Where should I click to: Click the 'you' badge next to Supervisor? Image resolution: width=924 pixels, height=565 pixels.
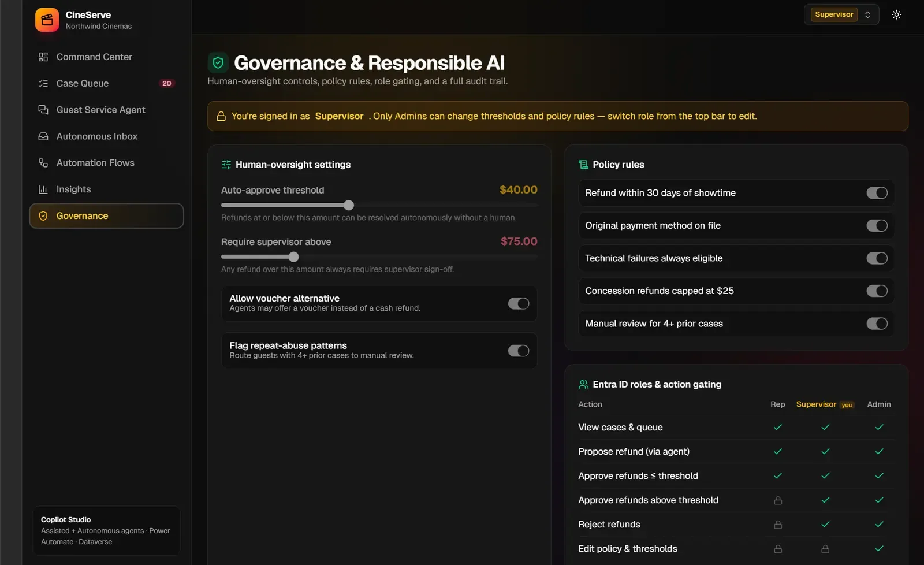(x=847, y=405)
